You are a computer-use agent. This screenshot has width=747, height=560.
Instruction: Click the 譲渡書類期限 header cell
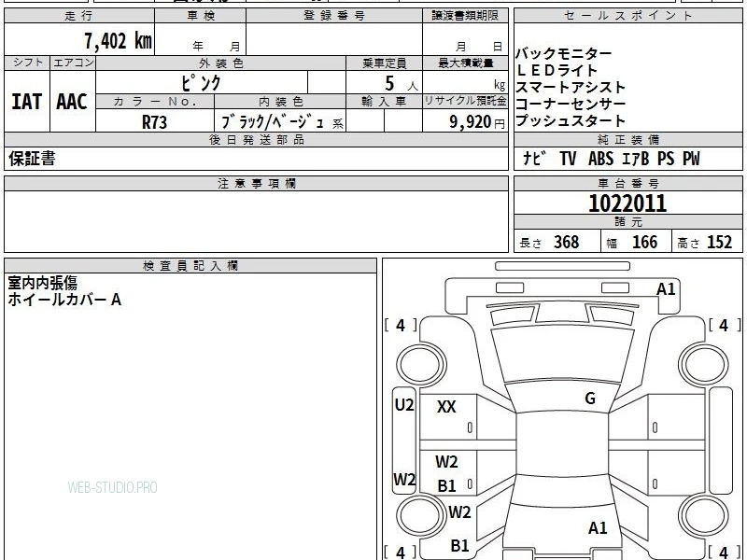tap(465, 16)
